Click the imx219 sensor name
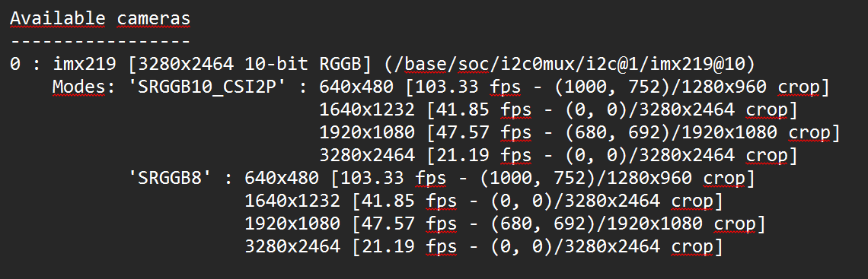 pyautogui.click(x=85, y=64)
